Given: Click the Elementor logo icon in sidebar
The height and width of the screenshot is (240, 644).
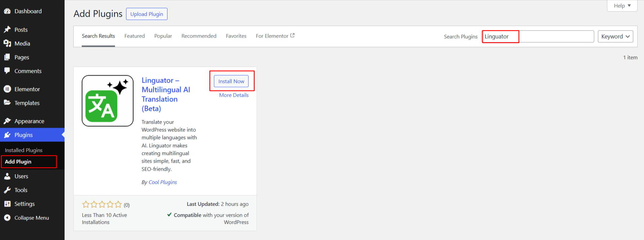Looking at the screenshot, I should click(7, 89).
